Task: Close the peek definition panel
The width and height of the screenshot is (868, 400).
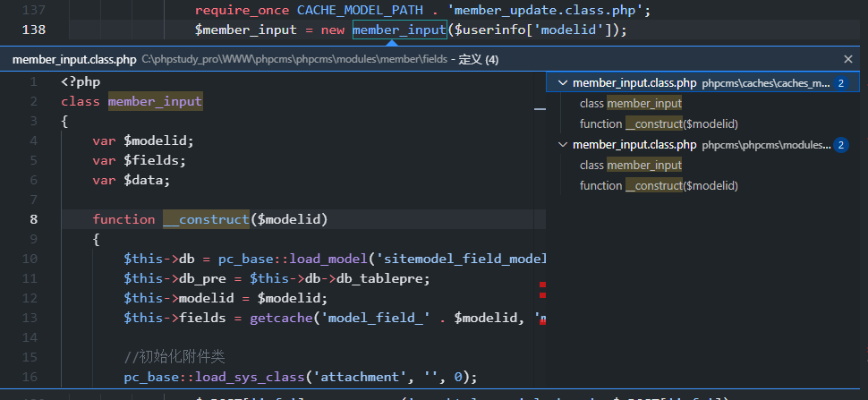Action: [x=847, y=59]
